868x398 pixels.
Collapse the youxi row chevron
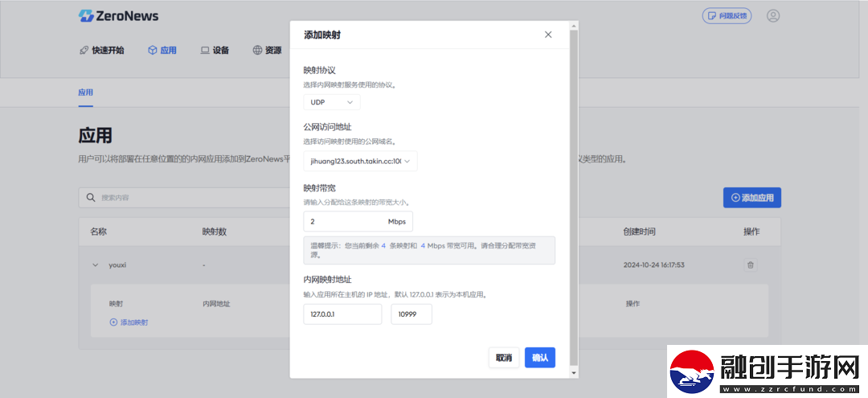coord(95,265)
